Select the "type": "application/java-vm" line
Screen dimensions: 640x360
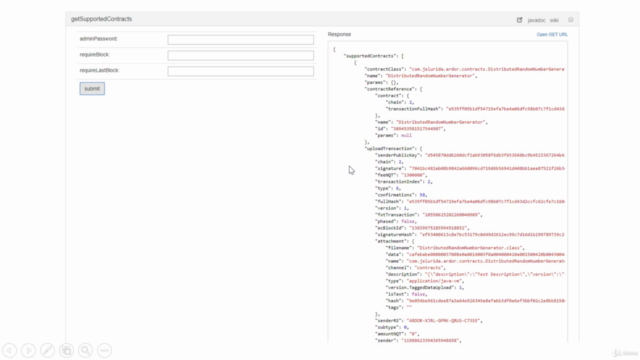pos(425,281)
